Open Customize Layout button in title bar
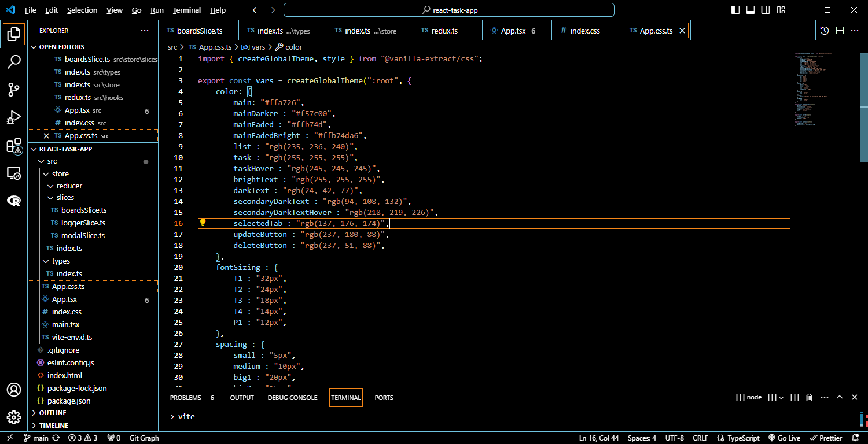This screenshot has width=868, height=444. click(x=781, y=10)
